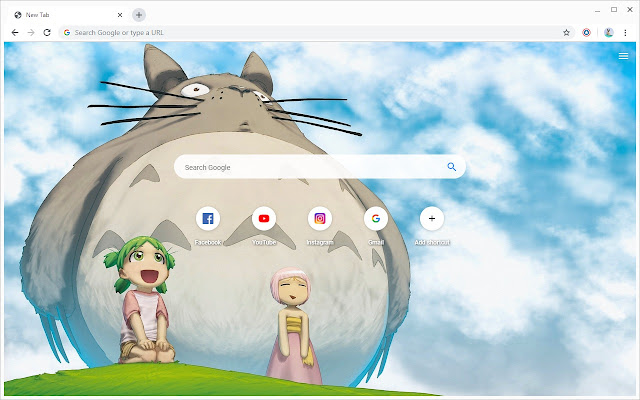Open a new tab with the plus button
640x400 pixels.
tap(139, 15)
